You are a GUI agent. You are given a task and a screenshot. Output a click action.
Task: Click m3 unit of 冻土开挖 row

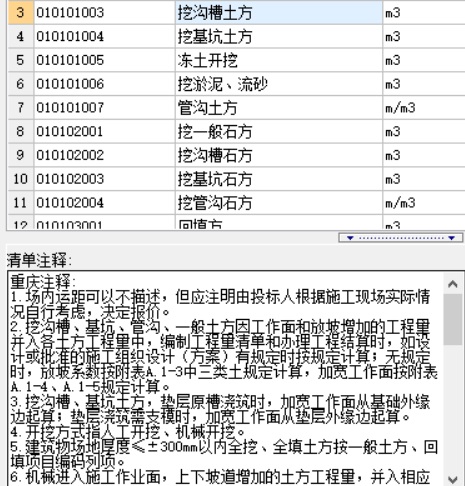point(424,60)
